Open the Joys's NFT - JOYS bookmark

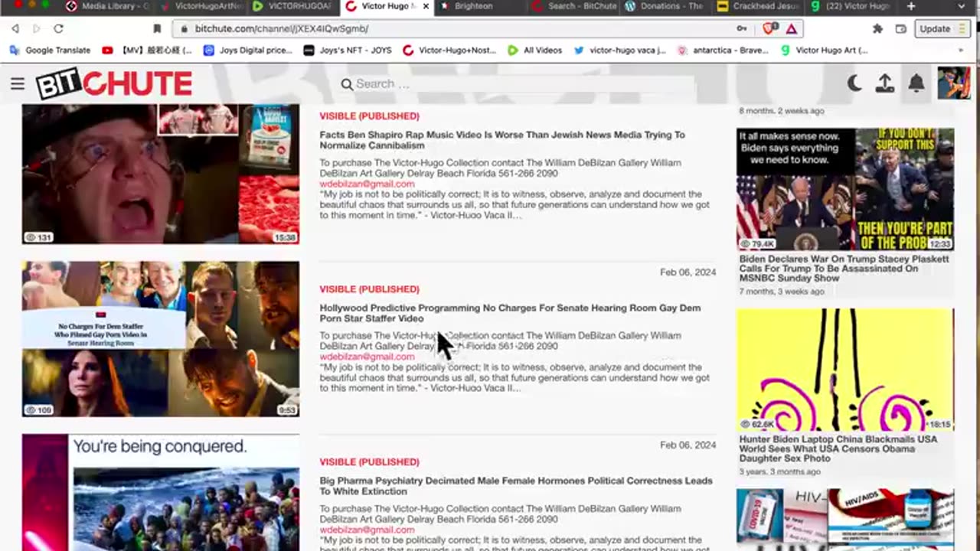click(x=348, y=51)
